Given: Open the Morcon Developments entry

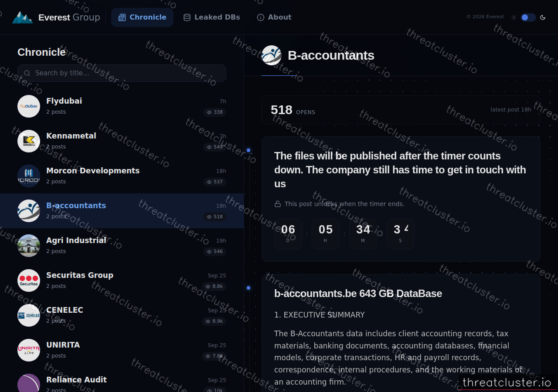Looking at the screenshot, I should pos(122,176).
